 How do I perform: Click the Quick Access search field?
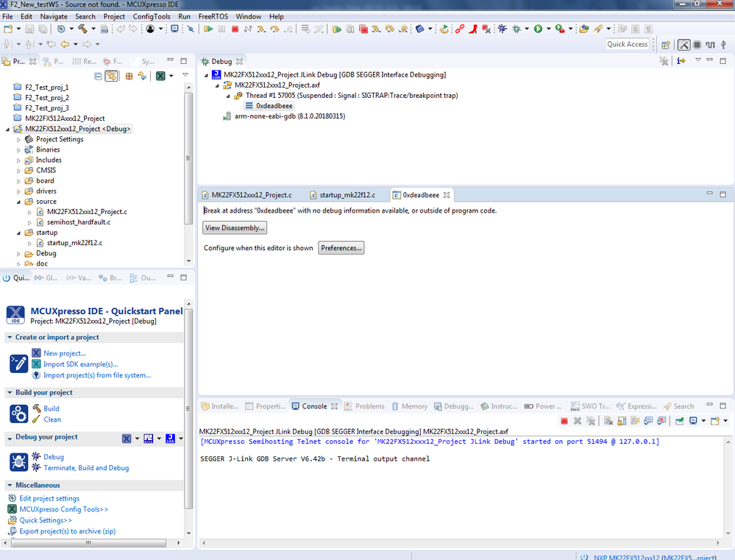pyautogui.click(x=627, y=44)
